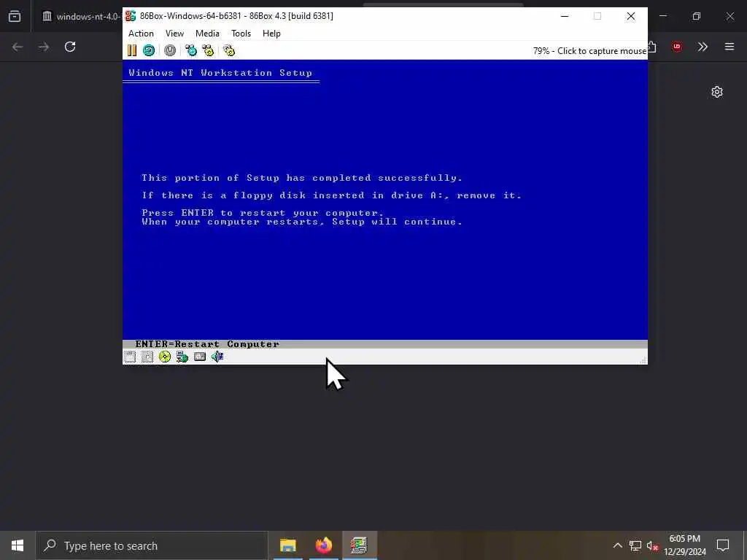Click the sound speaker status bar icon

pyautogui.click(x=217, y=357)
